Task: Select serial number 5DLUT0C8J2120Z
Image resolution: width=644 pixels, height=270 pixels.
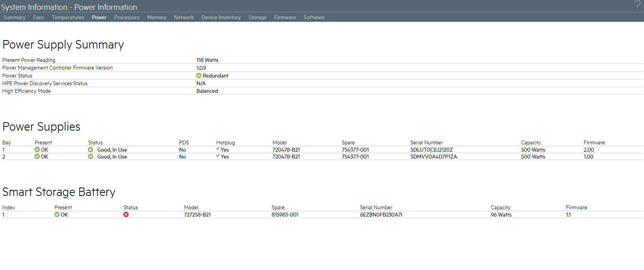Action: 432,150
